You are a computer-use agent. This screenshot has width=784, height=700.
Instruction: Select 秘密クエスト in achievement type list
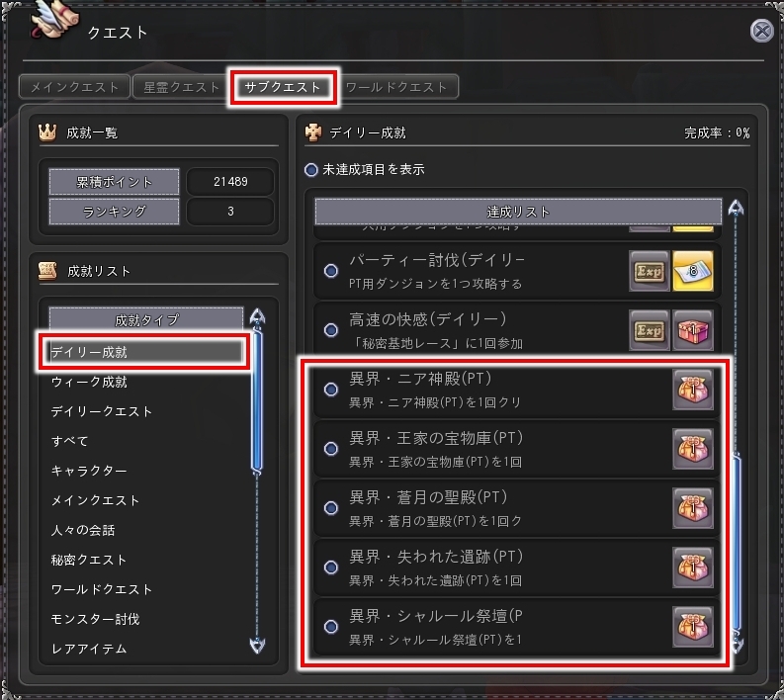pyautogui.click(x=145, y=560)
